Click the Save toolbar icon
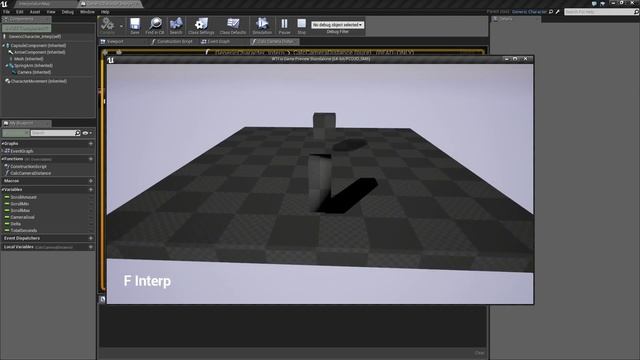This screenshot has height=360, width=640. 135,25
